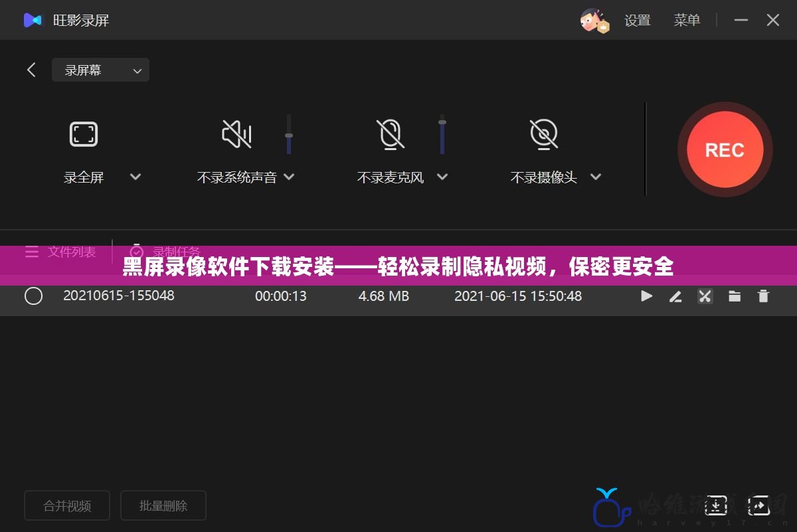The height and width of the screenshot is (532, 797).
Task: Close the 旺影录屏 window
Action: (773, 21)
